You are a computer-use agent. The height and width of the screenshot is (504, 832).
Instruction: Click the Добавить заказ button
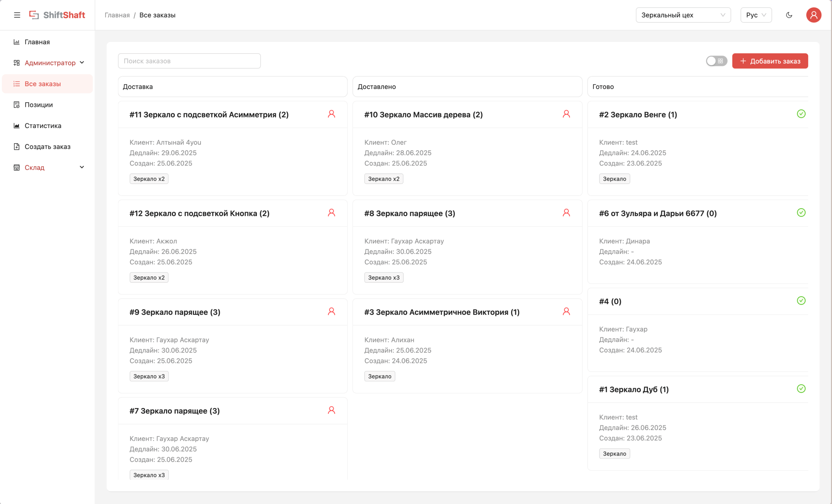770,61
